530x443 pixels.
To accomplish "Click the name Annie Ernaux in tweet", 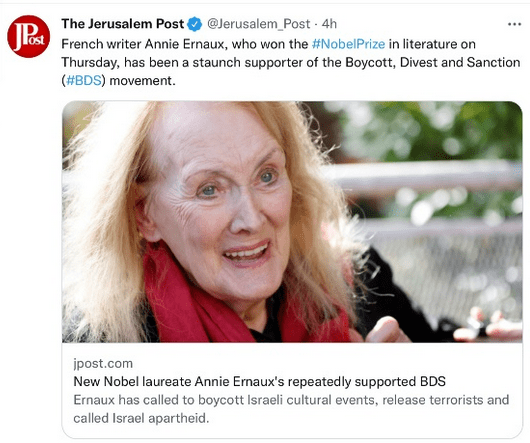I will [184, 44].
